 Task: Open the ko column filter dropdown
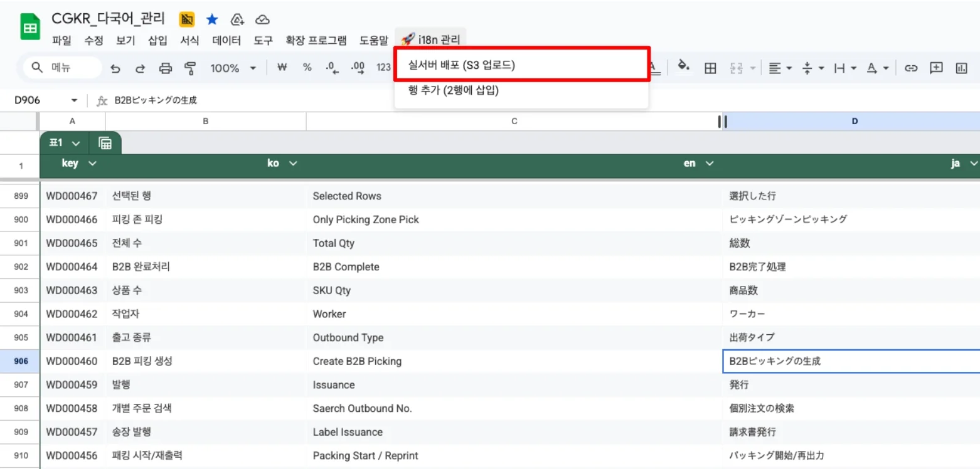[x=292, y=164]
